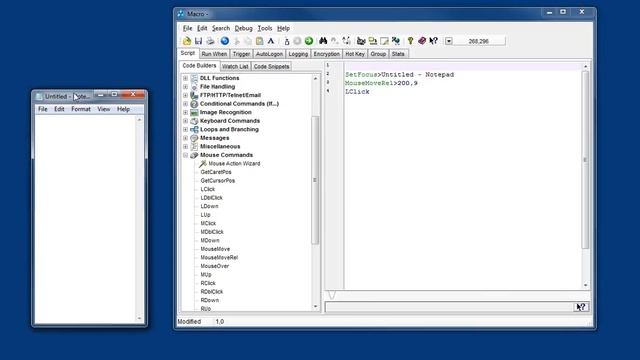Image resolution: width=640 pixels, height=360 pixels.
Task: Switch to the Code Snippets tab
Action: tap(271, 66)
